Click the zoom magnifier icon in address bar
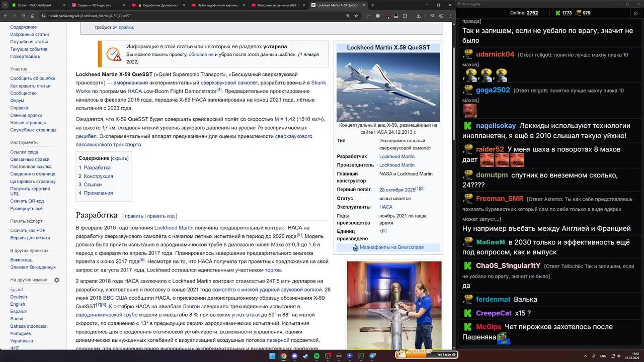 pos(348,16)
